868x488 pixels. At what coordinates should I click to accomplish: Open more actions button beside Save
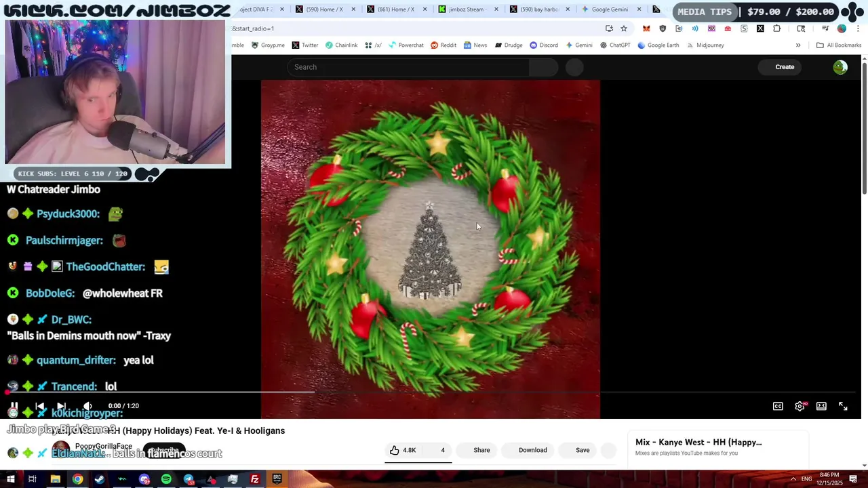click(x=608, y=450)
